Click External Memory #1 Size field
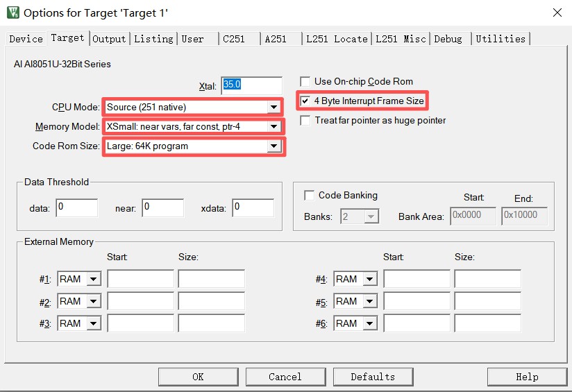The width and height of the screenshot is (572, 392). click(211, 279)
